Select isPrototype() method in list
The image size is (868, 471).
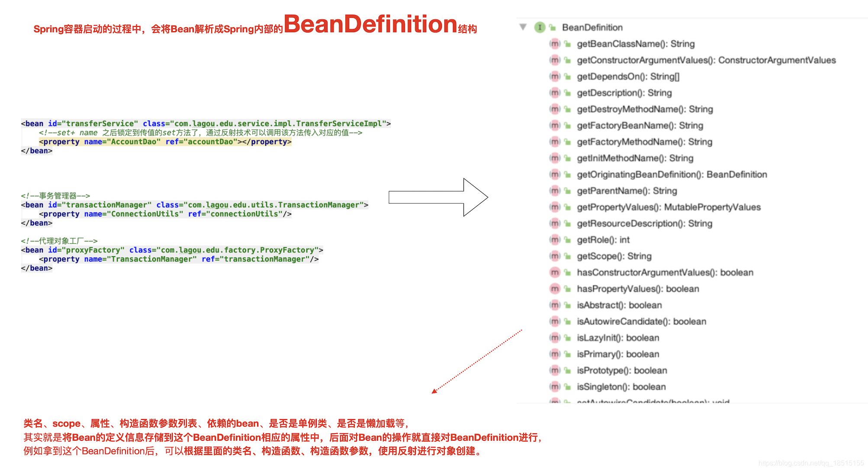pyautogui.click(x=621, y=371)
